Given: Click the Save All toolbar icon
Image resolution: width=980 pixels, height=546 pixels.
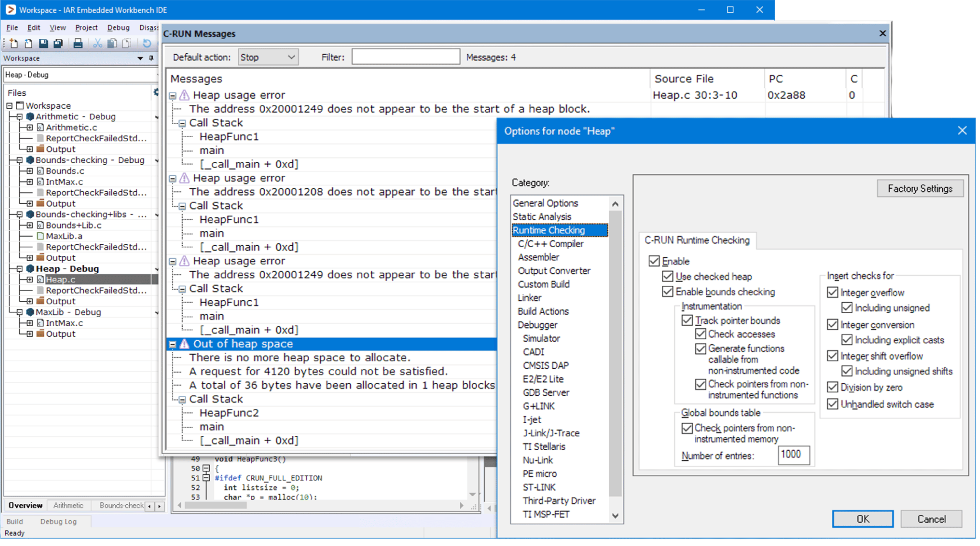Looking at the screenshot, I should coord(58,44).
